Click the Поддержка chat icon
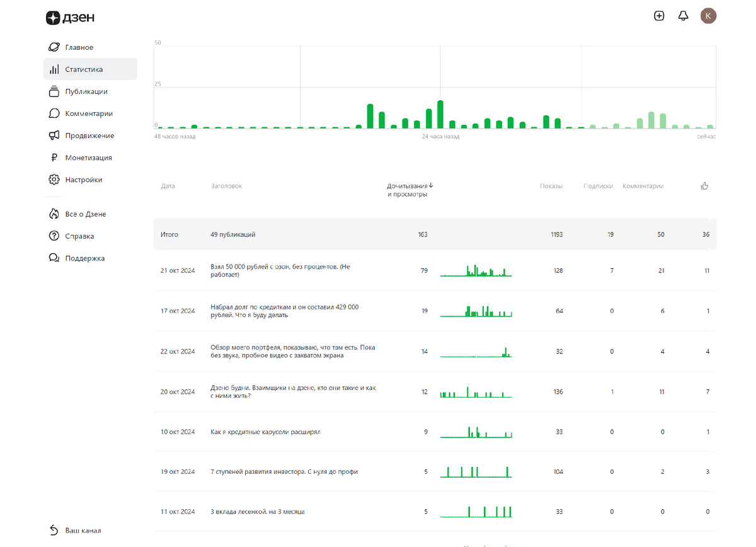The width and height of the screenshot is (756, 547). point(54,258)
